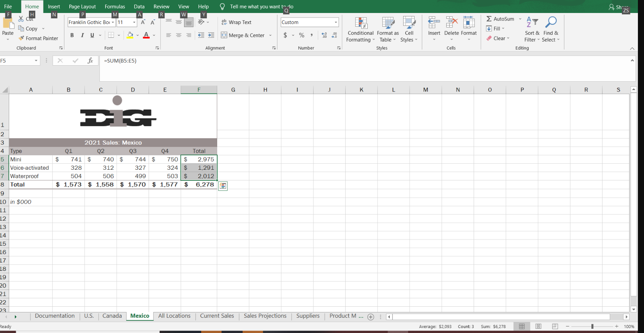Click the formula bar text
Screen dimensions: 644x333
point(120,61)
